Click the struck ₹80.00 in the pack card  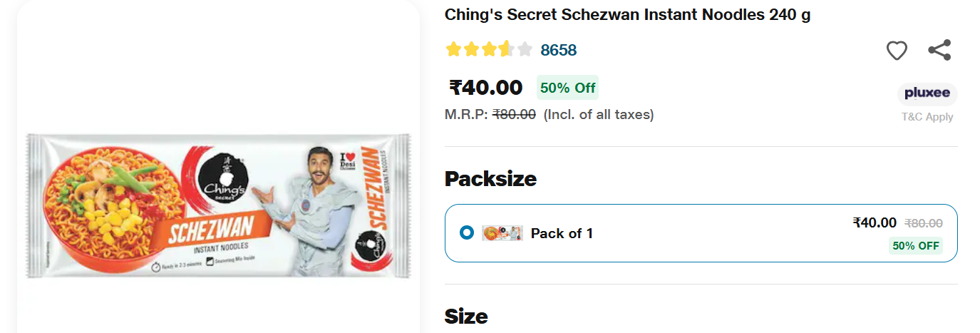coord(924,223)
